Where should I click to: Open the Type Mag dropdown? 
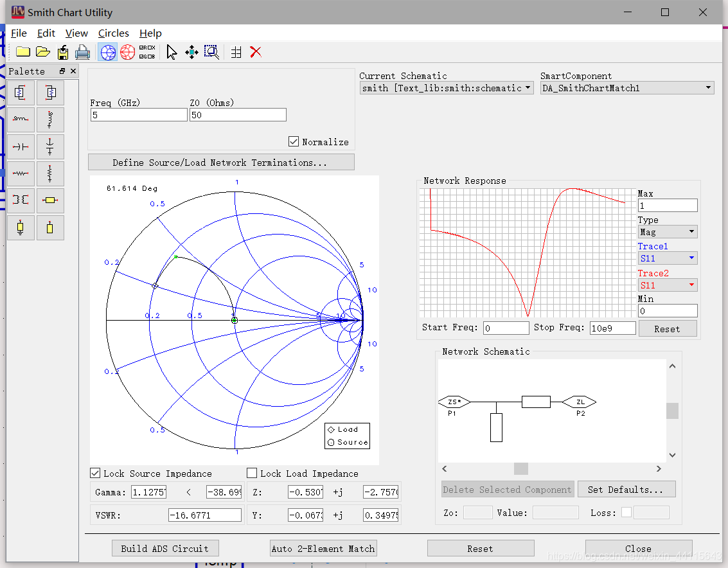point(668,232)
